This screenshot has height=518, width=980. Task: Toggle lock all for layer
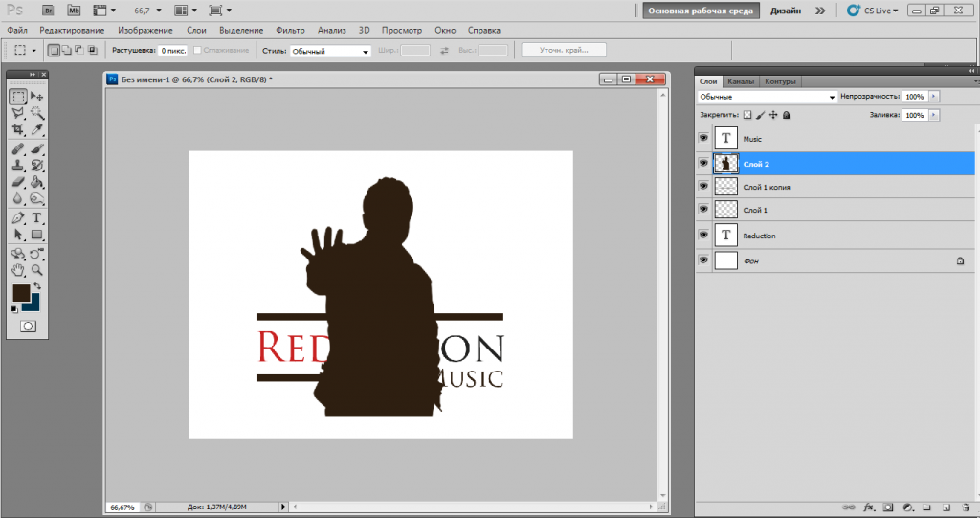[x=787, y=115]
